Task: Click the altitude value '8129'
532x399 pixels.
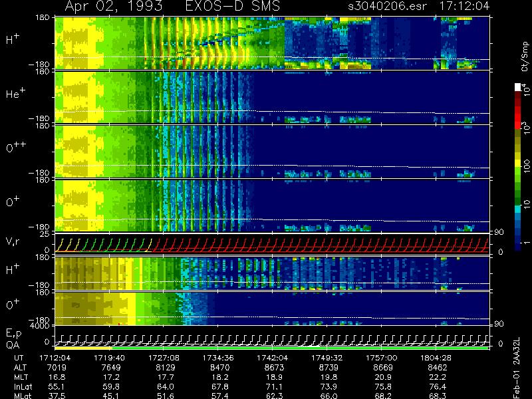Action: coord(165,368)
